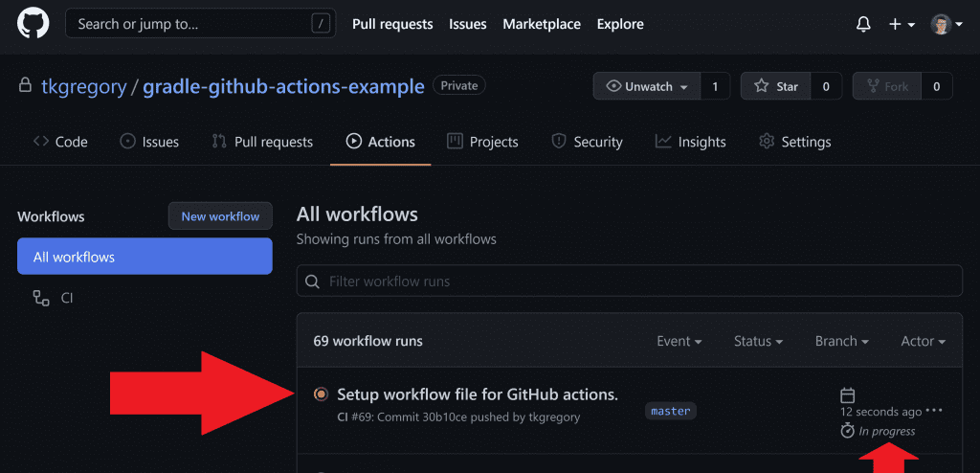
Task: Open the Actor filter dropdown
Action: [923, 341]
